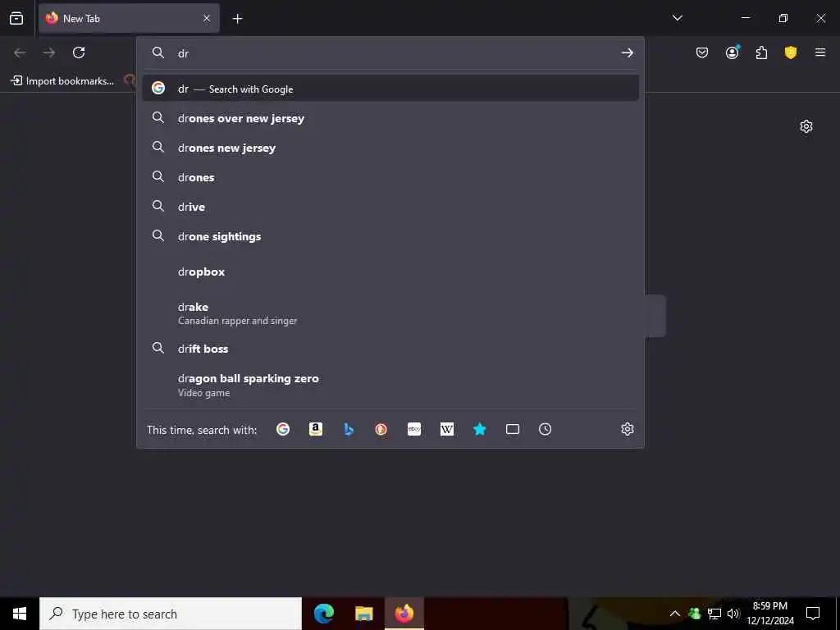Reload the current page
Viewport: 840px width, 630px height.
click(x=79, y=52)
